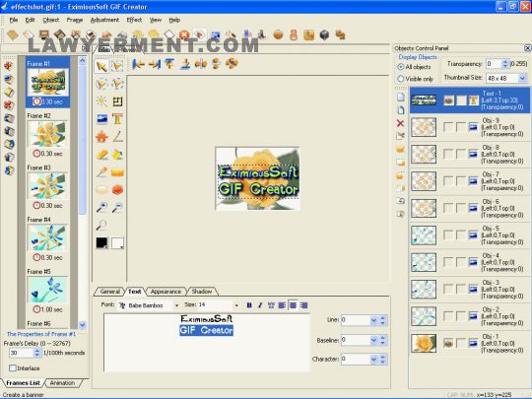The height and width of the screenshot is (399, 532).
Task: Click the new object page icon
Action: tap(401, 97)
